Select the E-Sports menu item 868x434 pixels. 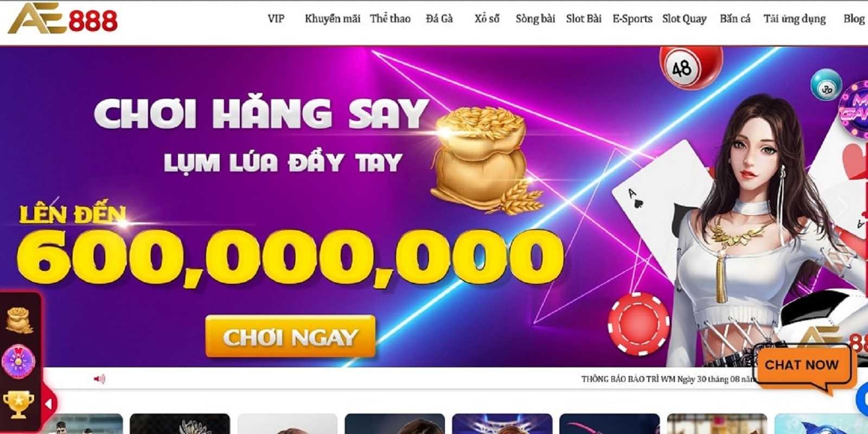point(633,19)
